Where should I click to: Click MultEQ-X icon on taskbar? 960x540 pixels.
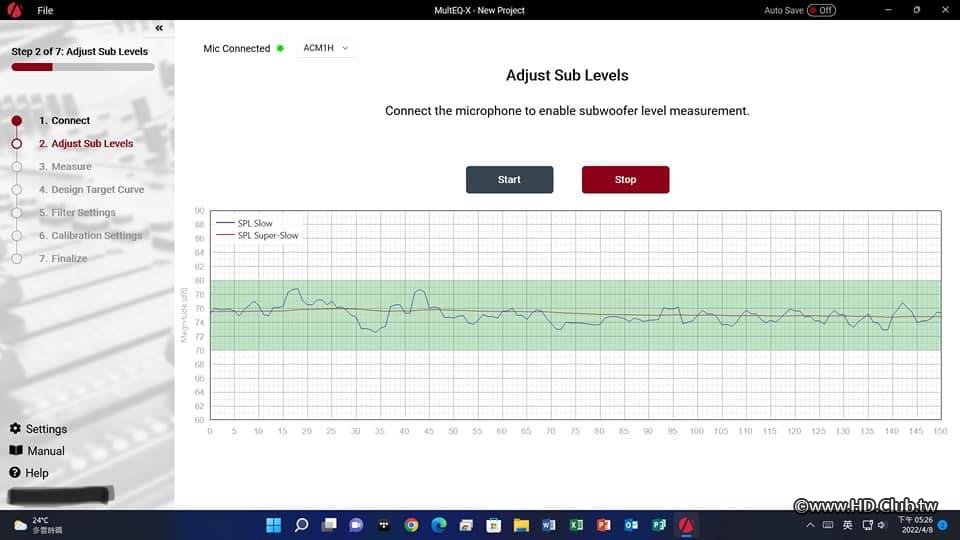click(x=686, y=525)
